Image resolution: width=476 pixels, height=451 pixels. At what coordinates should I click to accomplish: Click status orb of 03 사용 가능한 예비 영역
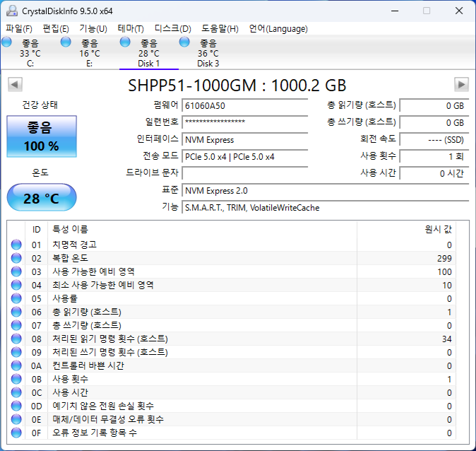pos(16,271)
